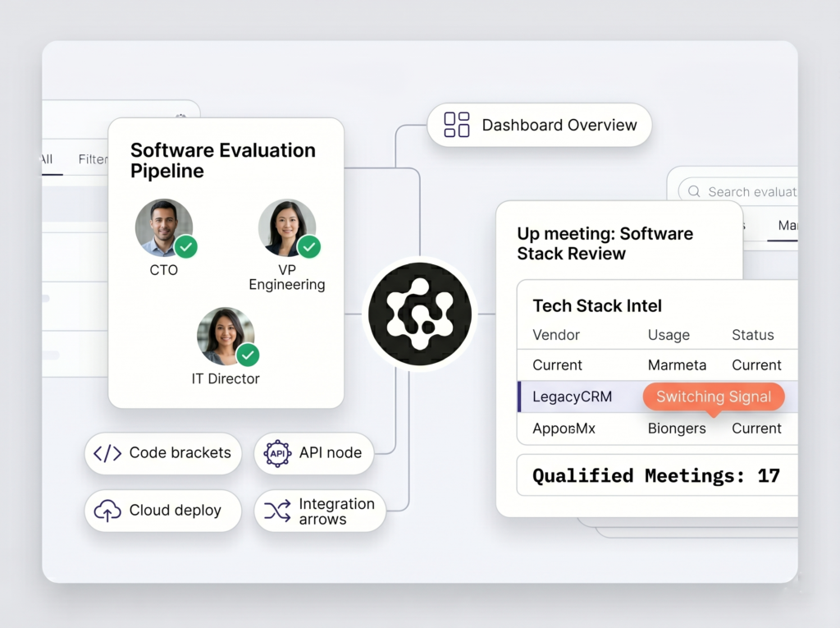Click the Dashboard Overview pill button

click(x=539, y=125)
